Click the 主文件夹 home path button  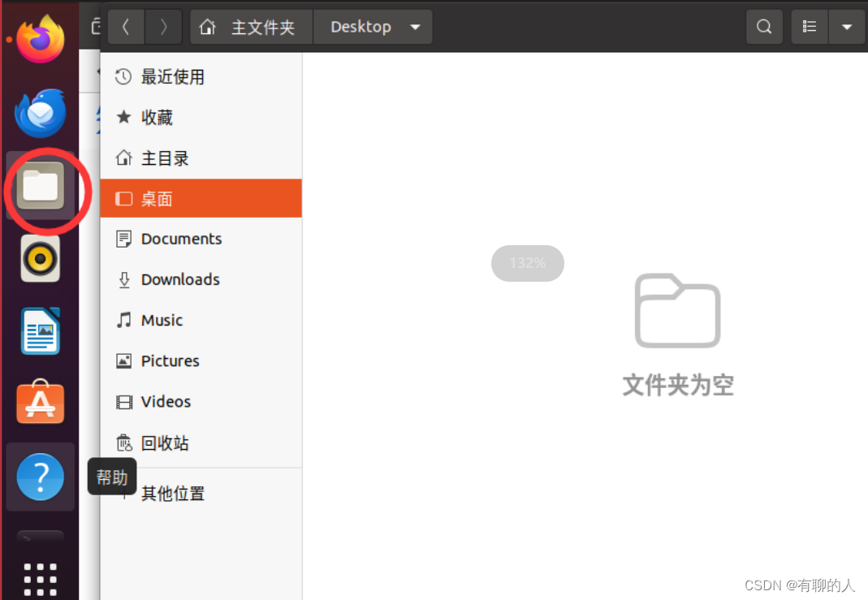(x=252, y=27)
